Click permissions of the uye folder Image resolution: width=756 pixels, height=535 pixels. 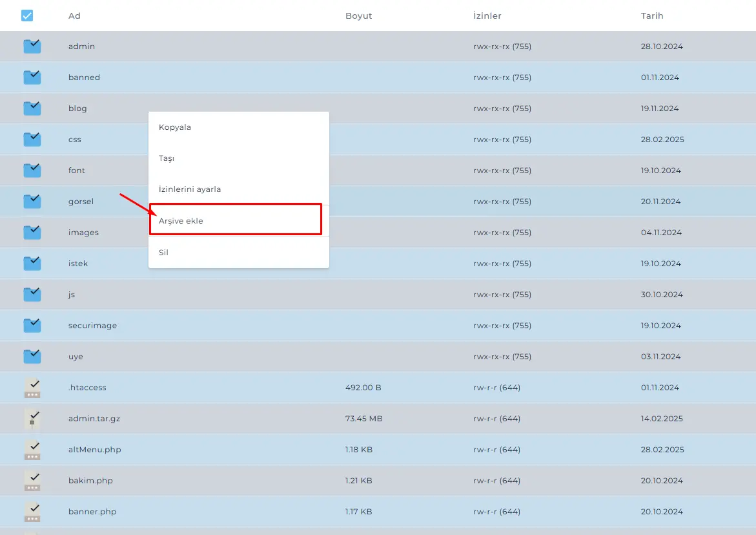[x=502, y=357]
